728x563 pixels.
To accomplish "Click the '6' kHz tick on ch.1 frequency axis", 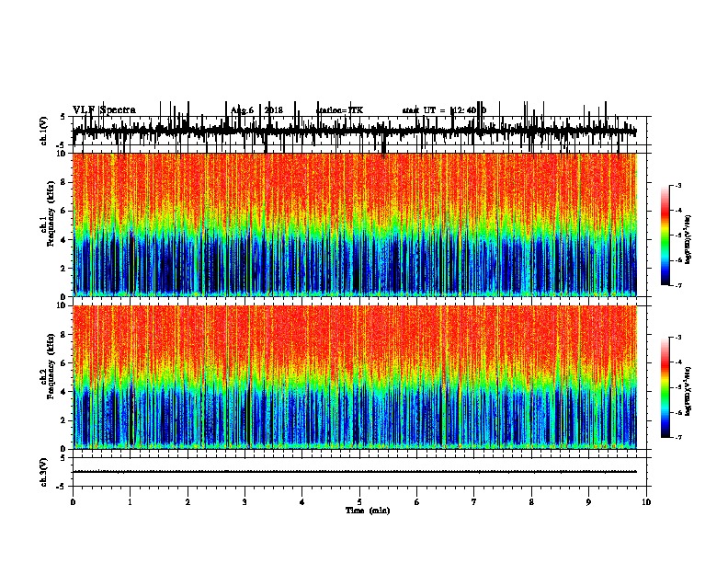I will coord(64,211).
